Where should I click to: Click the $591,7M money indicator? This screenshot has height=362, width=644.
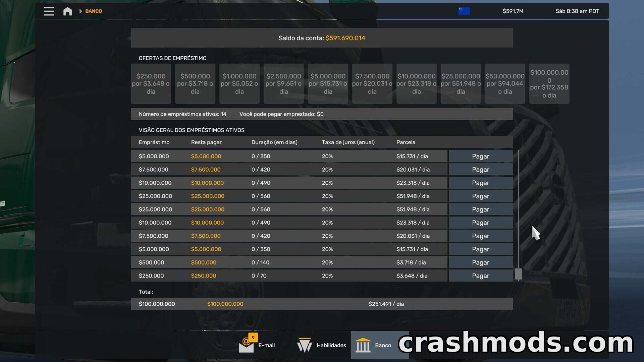pyautogui.click(x=513, y=11)
